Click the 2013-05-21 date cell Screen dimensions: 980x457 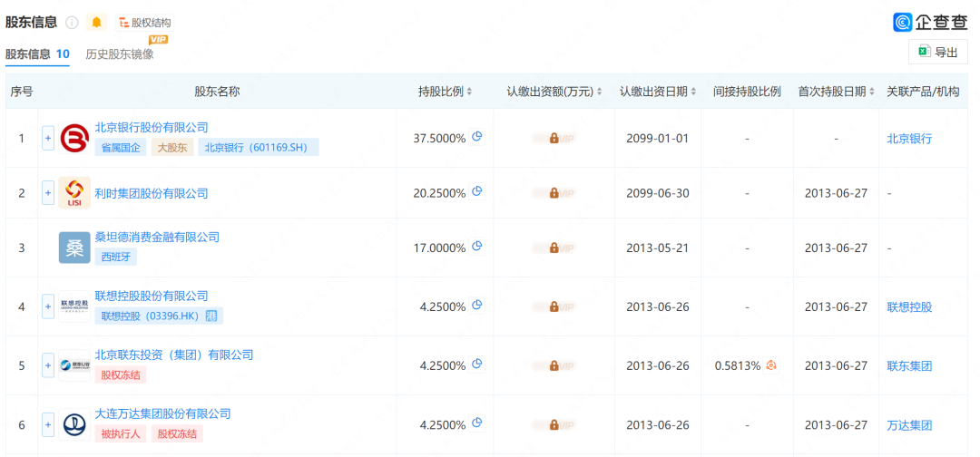tap(658, 248)
